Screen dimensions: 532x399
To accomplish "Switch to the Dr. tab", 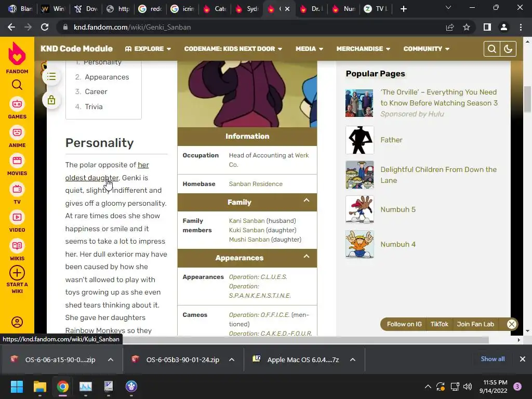I will coord(312,9).
